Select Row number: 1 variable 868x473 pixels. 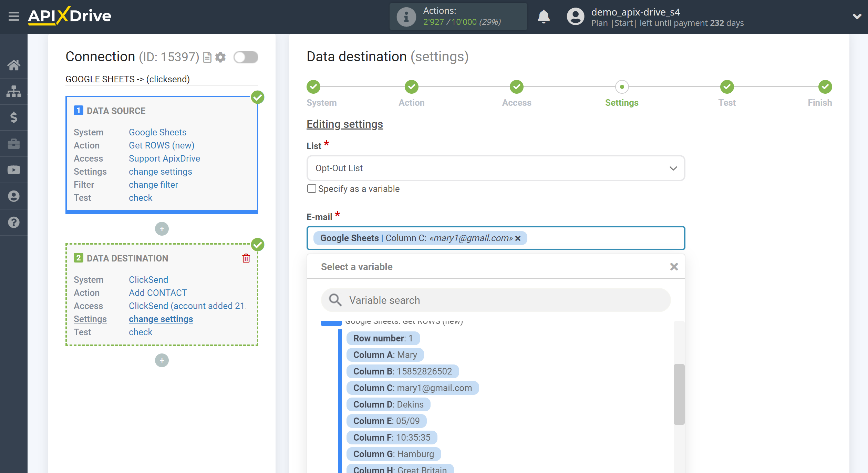click(383, 338)
